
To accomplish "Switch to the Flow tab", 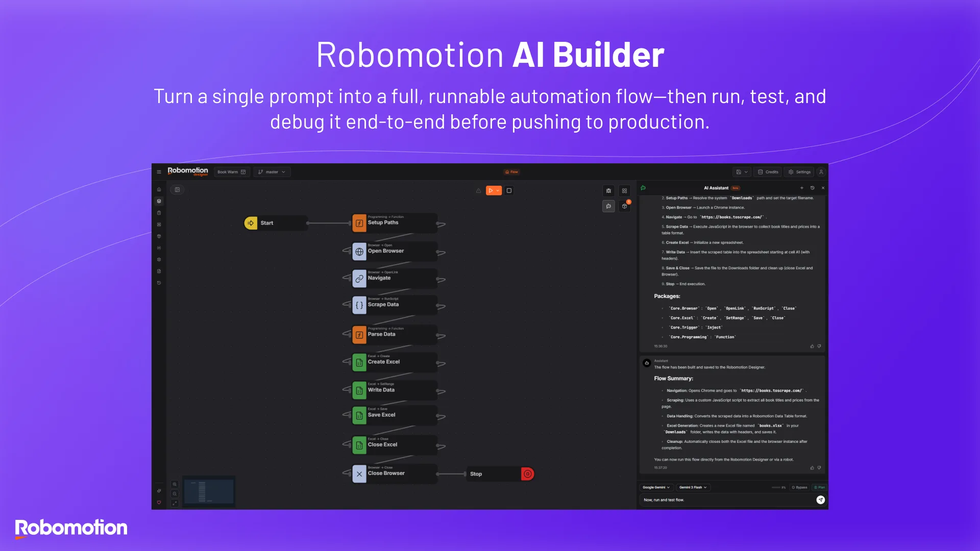I will (511, 172).
